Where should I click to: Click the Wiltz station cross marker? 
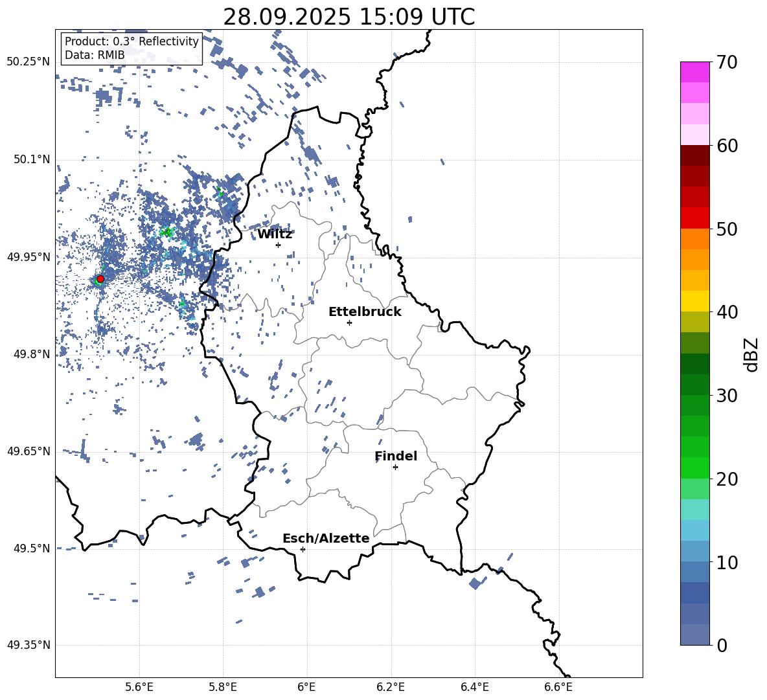tap(279, 245)
